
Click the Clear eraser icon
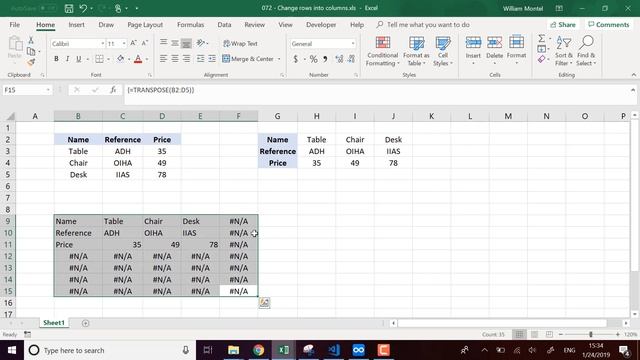point(542,60)
